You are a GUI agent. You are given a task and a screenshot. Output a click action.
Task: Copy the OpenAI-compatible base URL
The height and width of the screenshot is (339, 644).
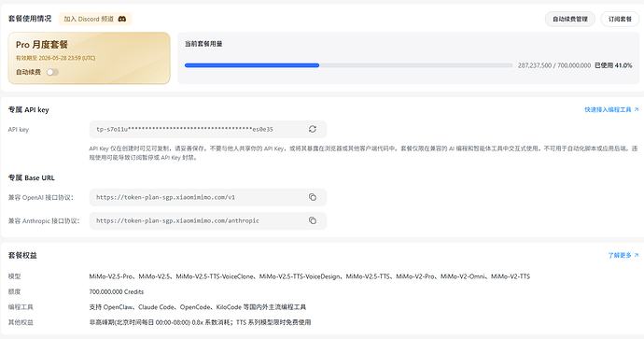[313, 197]
